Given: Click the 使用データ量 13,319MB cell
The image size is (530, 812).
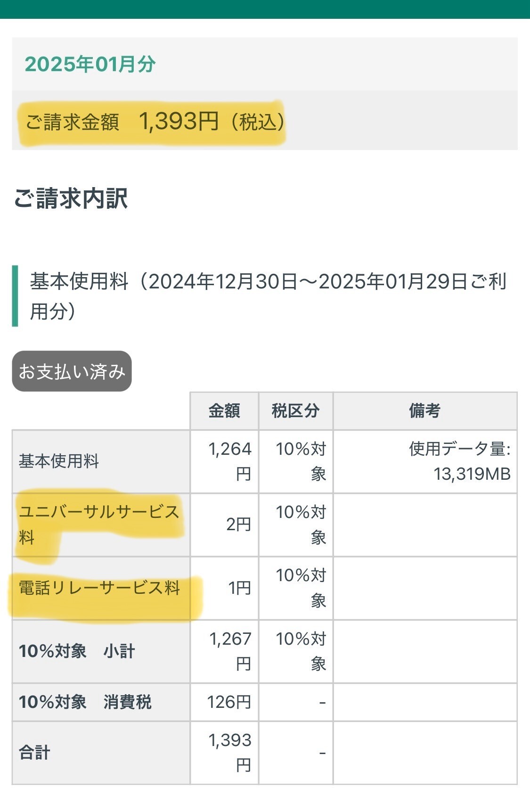Looking at the screenshot, I should pos(459,461).
